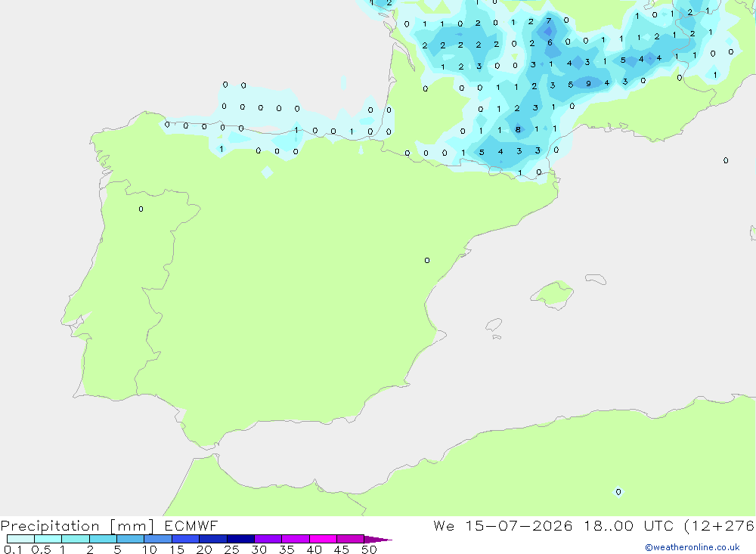This screenshot has width=756, height=554.
Task: Click the 0.1–0.5 mm palest legend swatch
Action: coord(20,539)
